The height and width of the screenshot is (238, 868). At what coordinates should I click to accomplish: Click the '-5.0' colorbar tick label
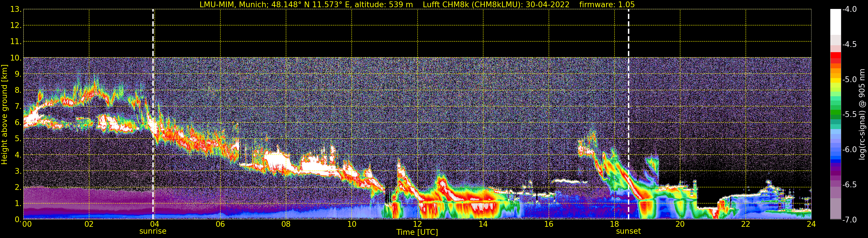tap(850, 79)
